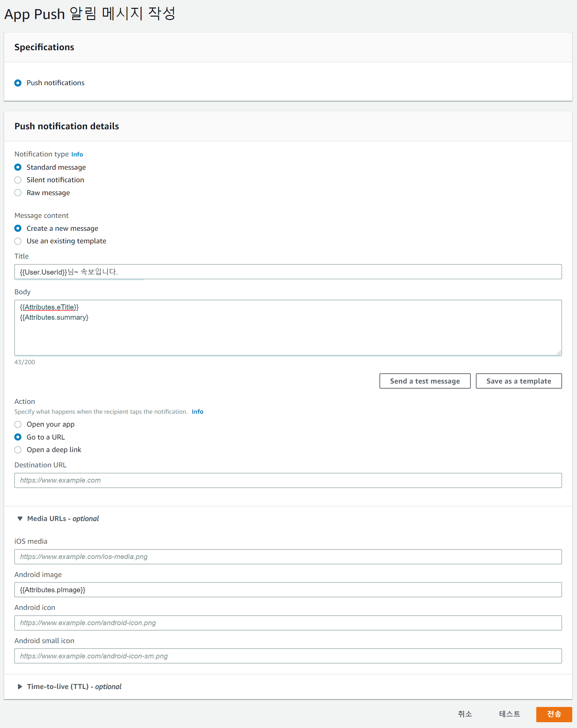The image size is (577, 728).
Task: Click the Android image input field
Action: [x=288, y=590]
